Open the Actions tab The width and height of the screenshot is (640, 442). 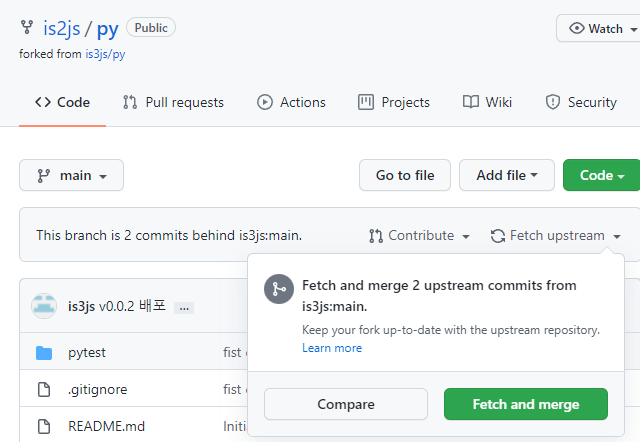[291, 102]
